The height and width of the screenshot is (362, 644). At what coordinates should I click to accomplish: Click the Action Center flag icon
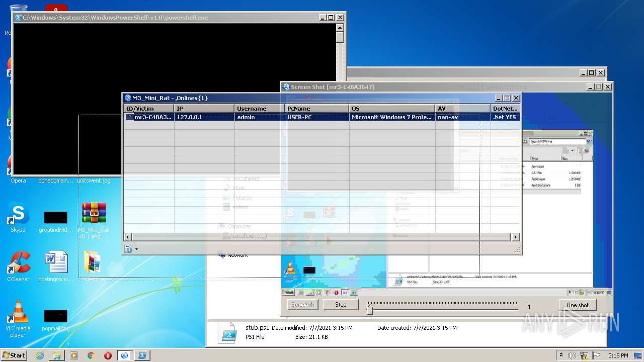596,355
